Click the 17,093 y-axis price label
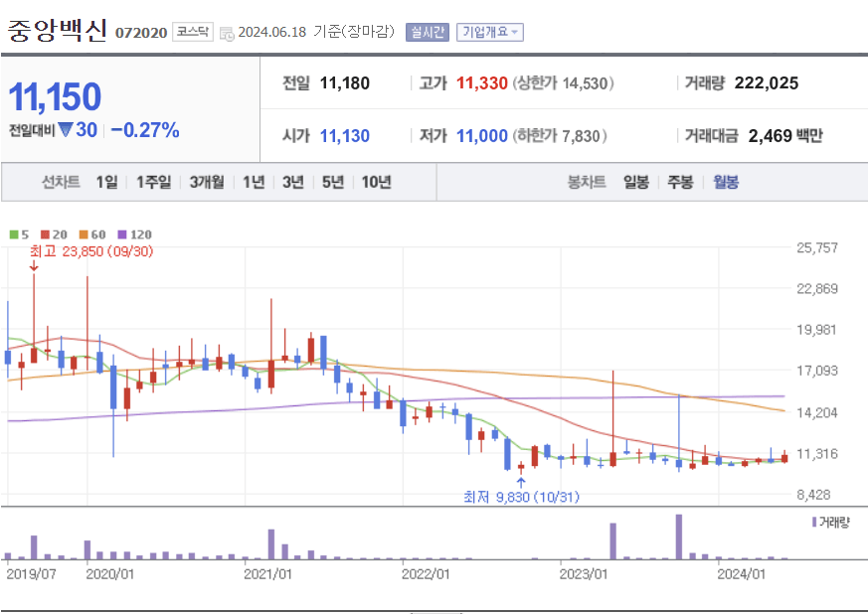The width and height of the screenshot is (868, 614). (817, 371)
